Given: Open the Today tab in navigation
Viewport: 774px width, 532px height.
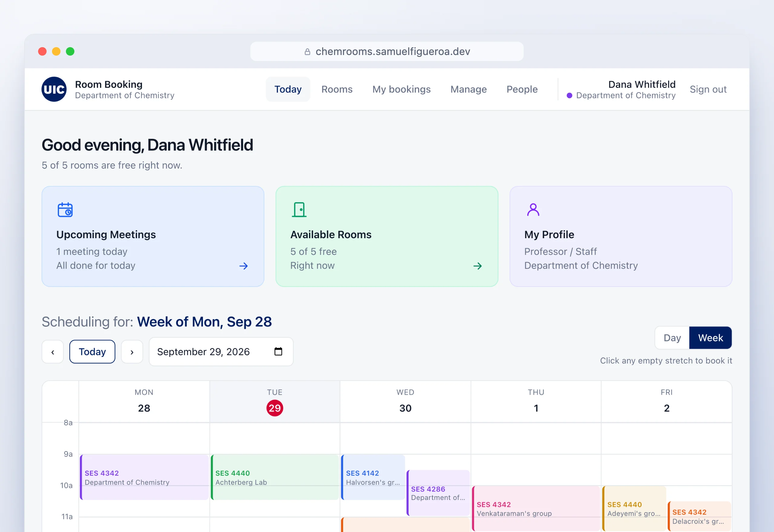Looking at the screenshot, I should coord(288,89).
